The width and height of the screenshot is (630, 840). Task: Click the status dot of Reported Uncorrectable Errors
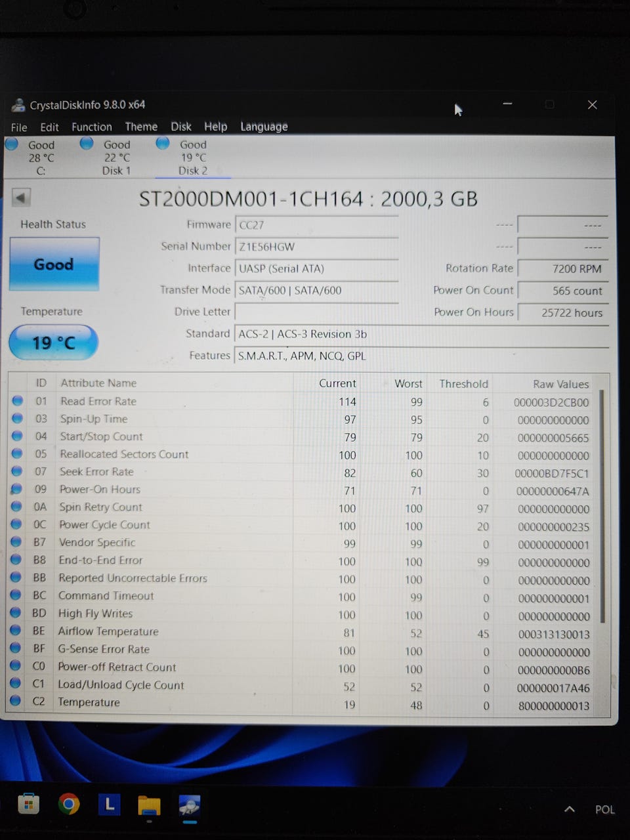point(16,577)
